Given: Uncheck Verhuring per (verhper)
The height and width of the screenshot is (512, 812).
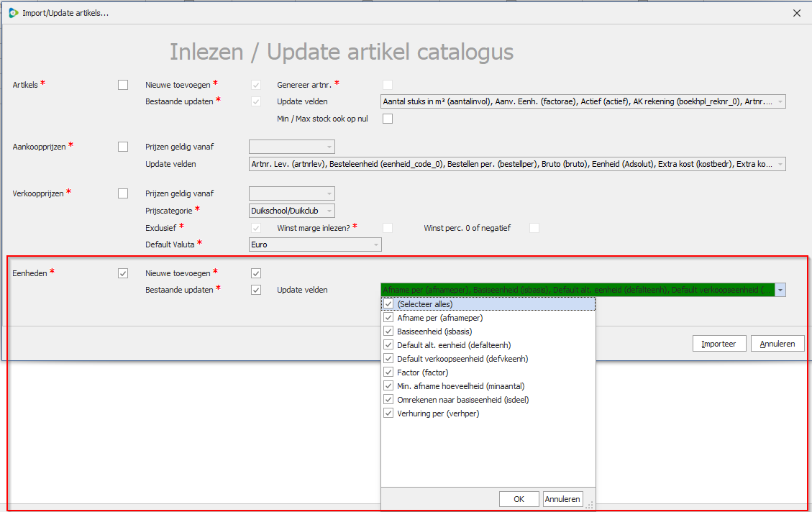Looking at the screenshot, I should coord(388,413).
